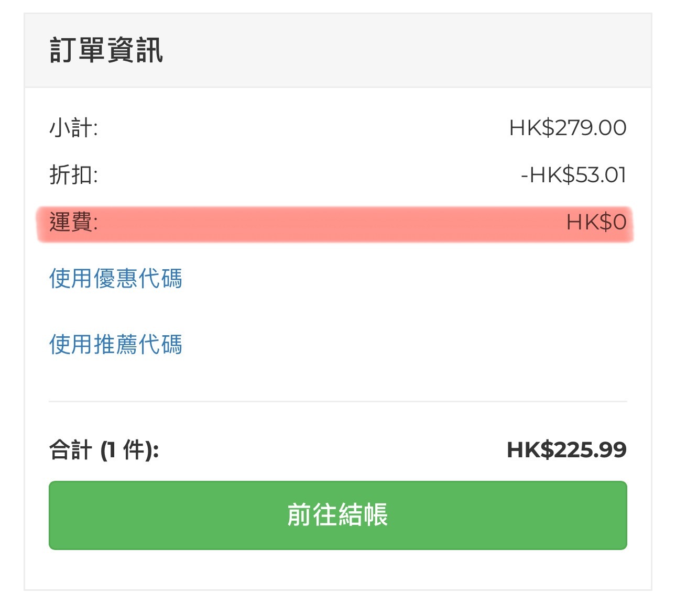Click the 運費 shipping fee label
Image resolution: width=676 pixels, height=616 pixels.
73,222
